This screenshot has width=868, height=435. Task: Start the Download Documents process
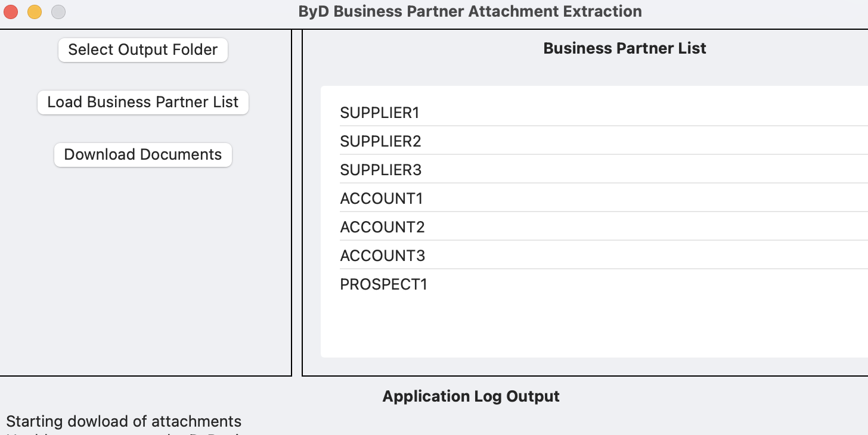142,154
